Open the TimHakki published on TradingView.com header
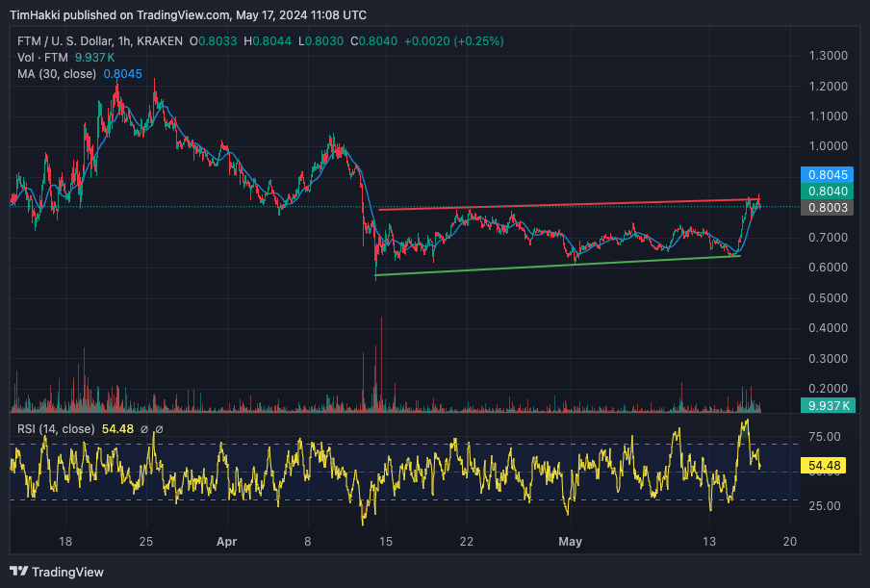 188,15
